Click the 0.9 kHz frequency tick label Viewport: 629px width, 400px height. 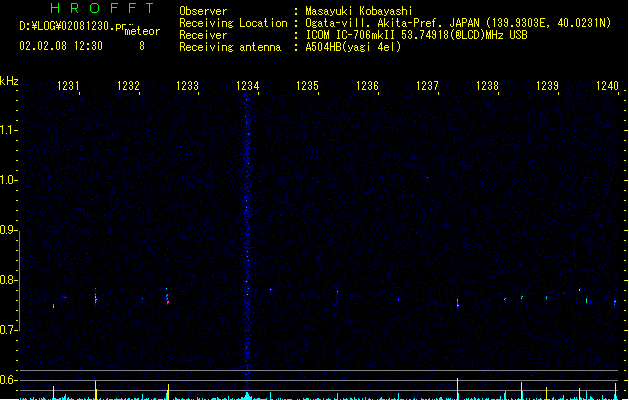pos(8,230)
